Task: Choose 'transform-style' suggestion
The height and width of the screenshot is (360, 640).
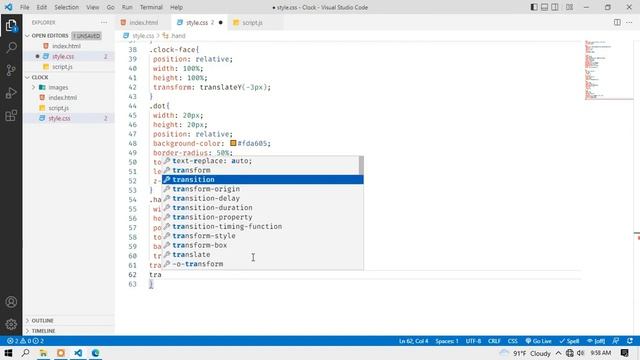Action: coord(262,236)
